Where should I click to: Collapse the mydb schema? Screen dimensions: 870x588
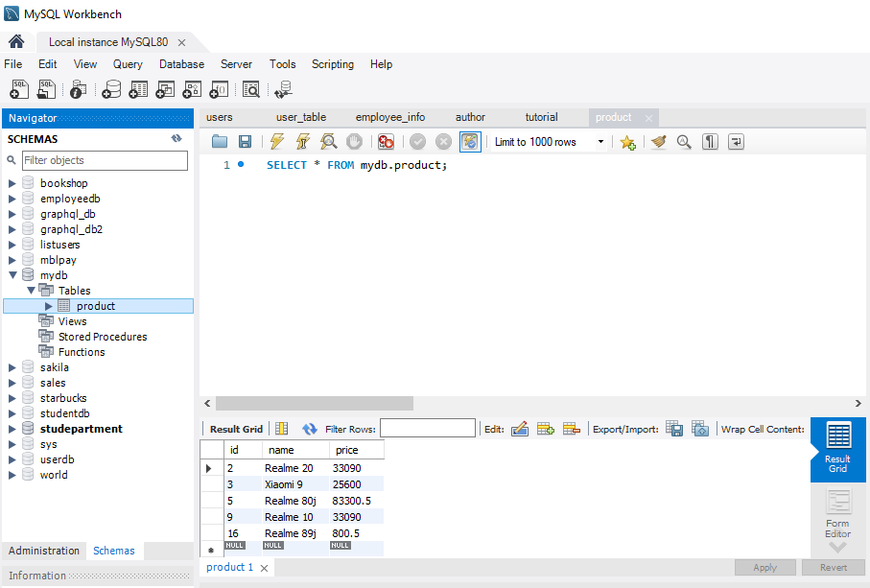click(x=12, y=275)
